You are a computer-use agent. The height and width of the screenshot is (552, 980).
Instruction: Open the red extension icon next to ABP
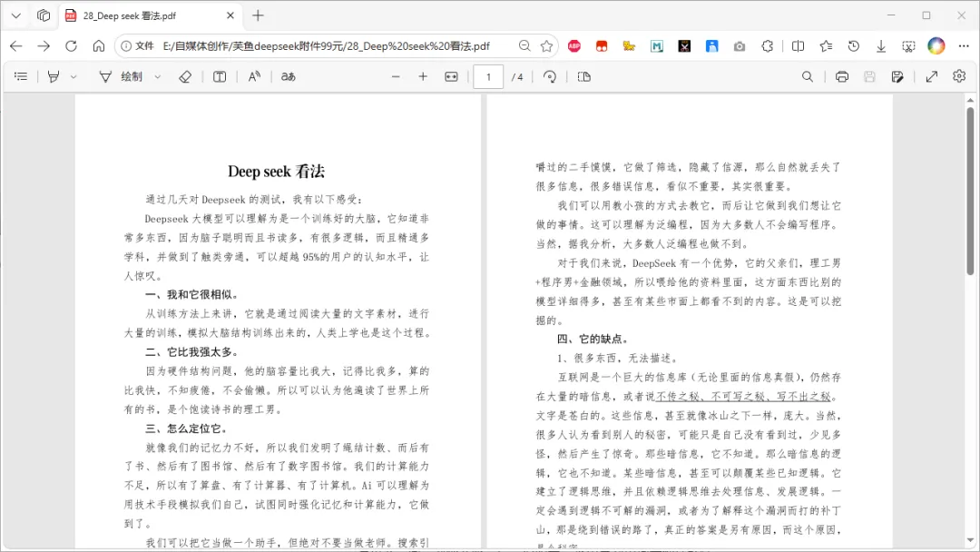[602, 45]
